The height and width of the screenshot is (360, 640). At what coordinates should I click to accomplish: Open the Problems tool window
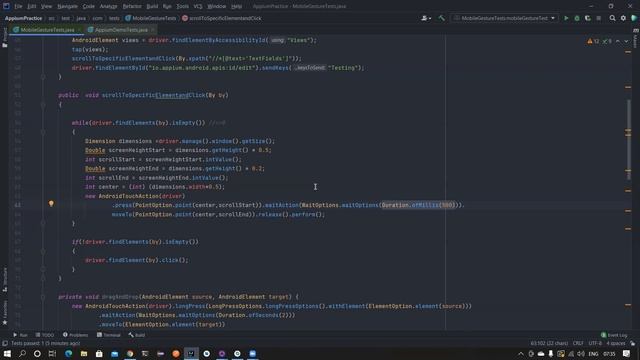point(76,335)
